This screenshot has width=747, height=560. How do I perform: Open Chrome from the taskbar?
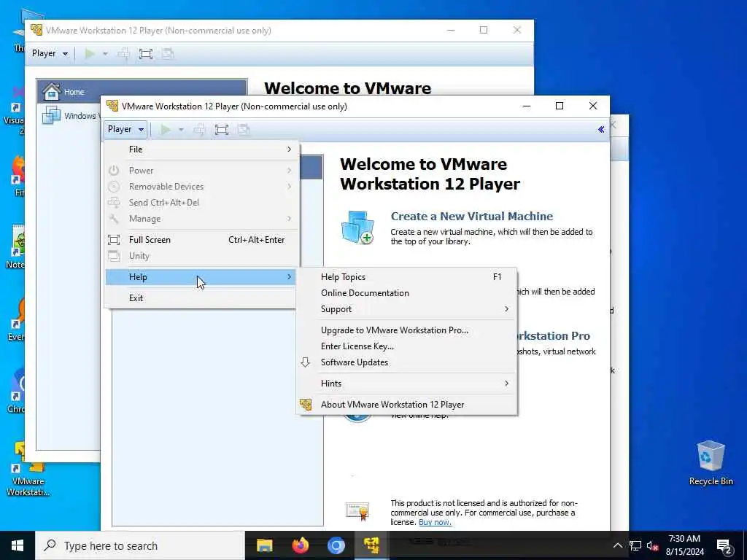point(336,545)
